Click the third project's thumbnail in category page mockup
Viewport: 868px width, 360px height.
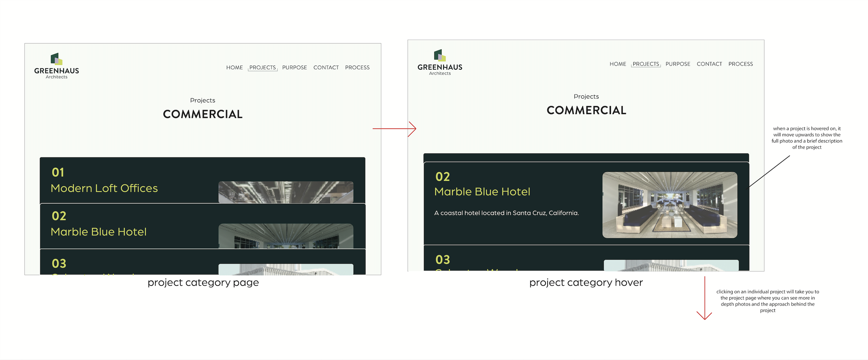[x=286, y=269]
